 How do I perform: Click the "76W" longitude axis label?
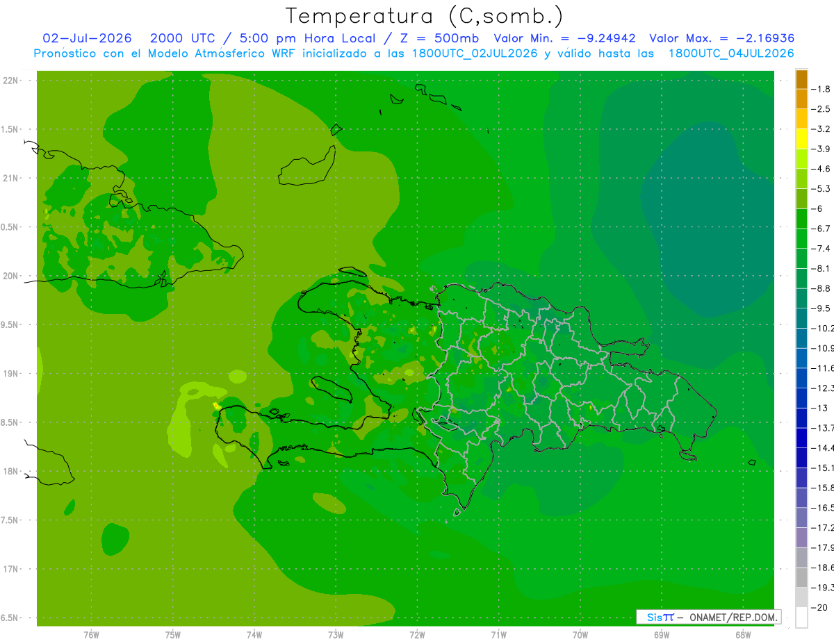91,635
